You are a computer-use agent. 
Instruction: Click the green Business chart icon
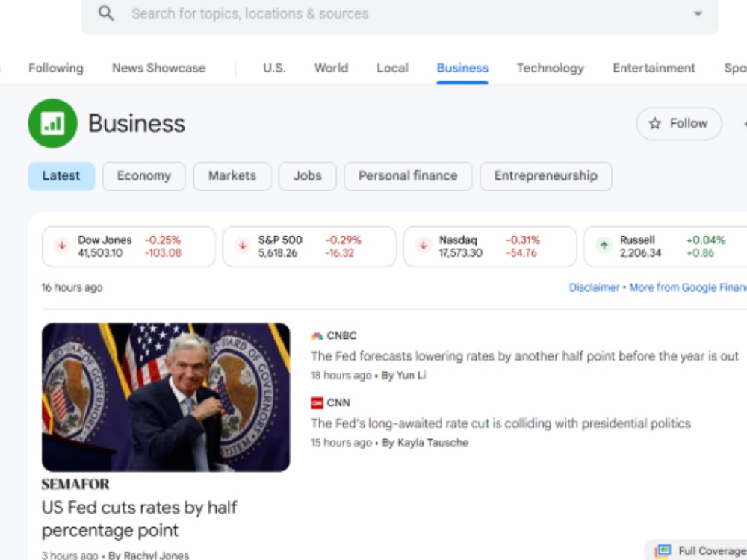point(53,123)
